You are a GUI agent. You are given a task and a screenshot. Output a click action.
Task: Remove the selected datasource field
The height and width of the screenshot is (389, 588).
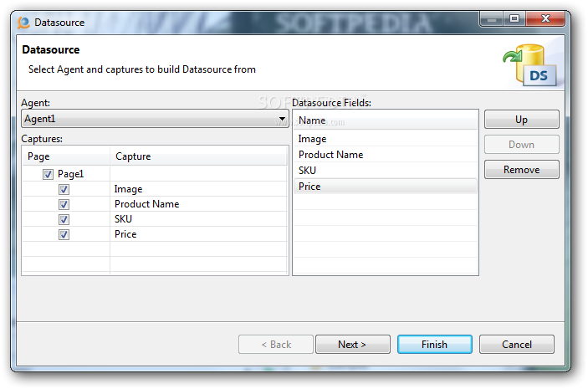point(521,170)
